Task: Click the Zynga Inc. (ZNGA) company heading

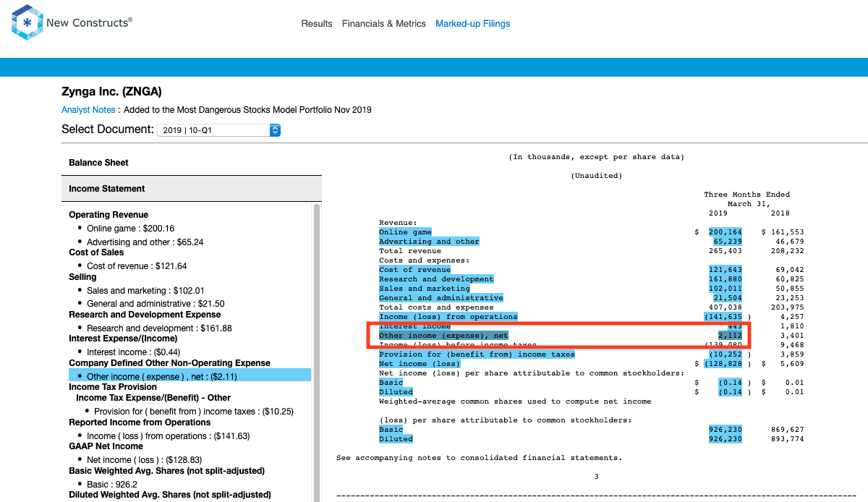Action: click(111, 92)
